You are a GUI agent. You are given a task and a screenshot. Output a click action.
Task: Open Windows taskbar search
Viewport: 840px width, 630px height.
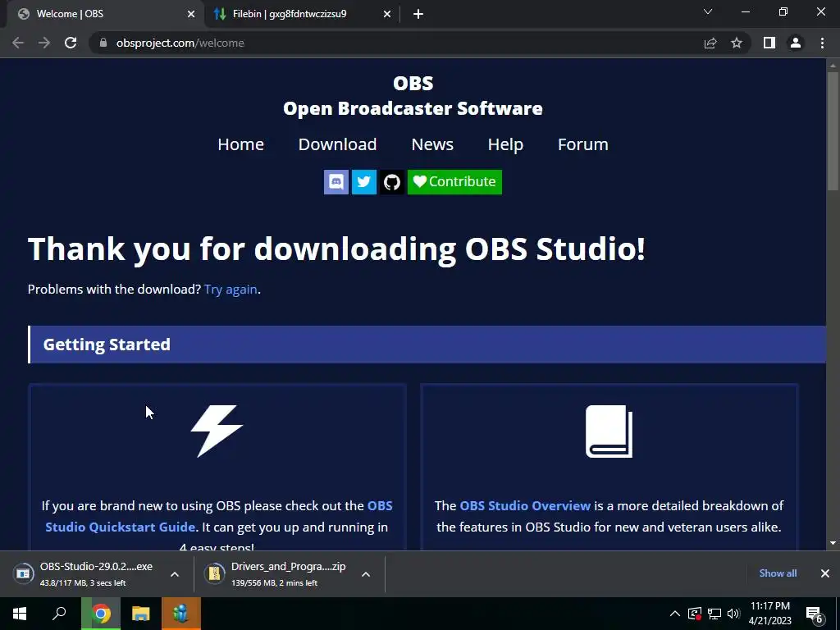[x=59, y=614]
